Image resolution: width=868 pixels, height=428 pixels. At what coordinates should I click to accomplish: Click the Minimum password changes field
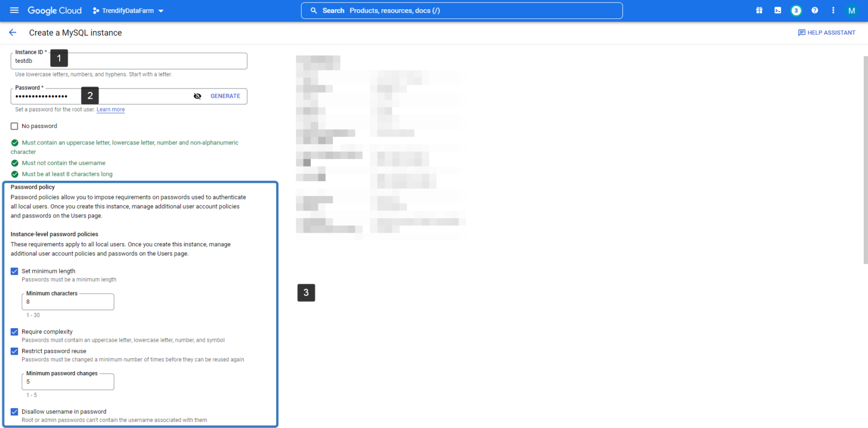[x=68, y=382]
